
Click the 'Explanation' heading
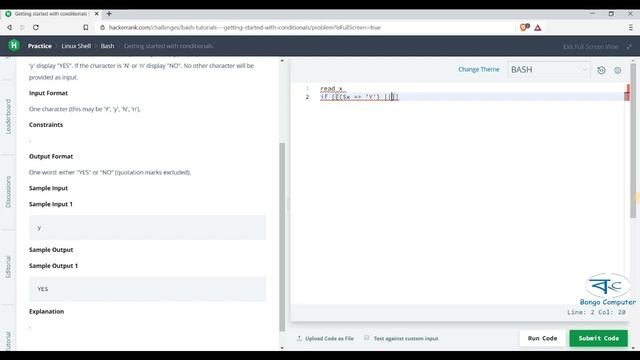[x=47, y=311]
